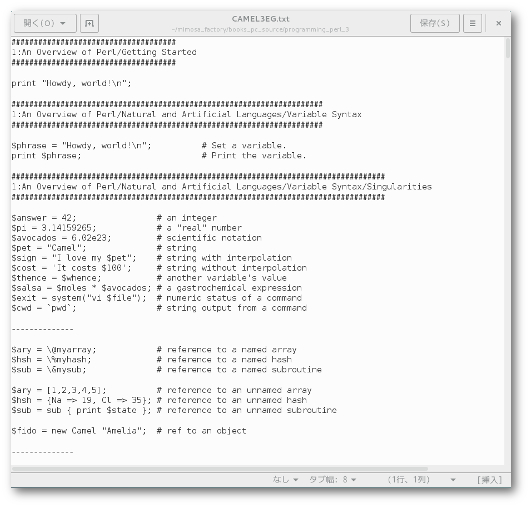Open the タブ幅: 8 tab width selector
Image resolution: width=530 pixels, height=507 pixels.
point(333,479)
